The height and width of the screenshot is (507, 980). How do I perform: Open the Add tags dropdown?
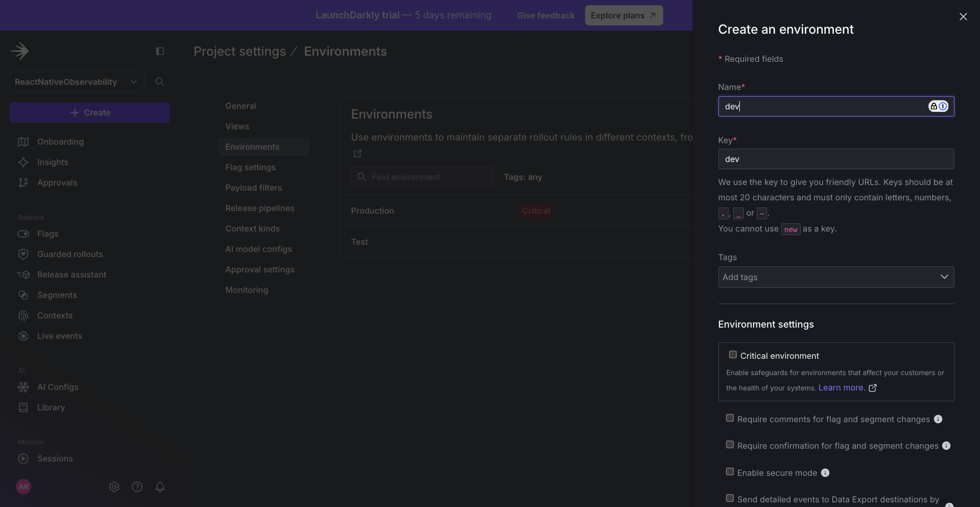[835, 276]
